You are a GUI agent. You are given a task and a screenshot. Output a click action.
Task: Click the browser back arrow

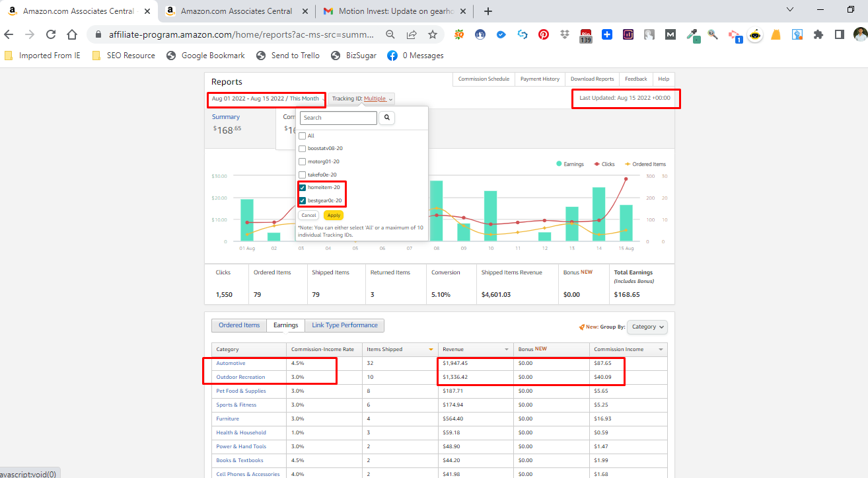pos(9,34)
